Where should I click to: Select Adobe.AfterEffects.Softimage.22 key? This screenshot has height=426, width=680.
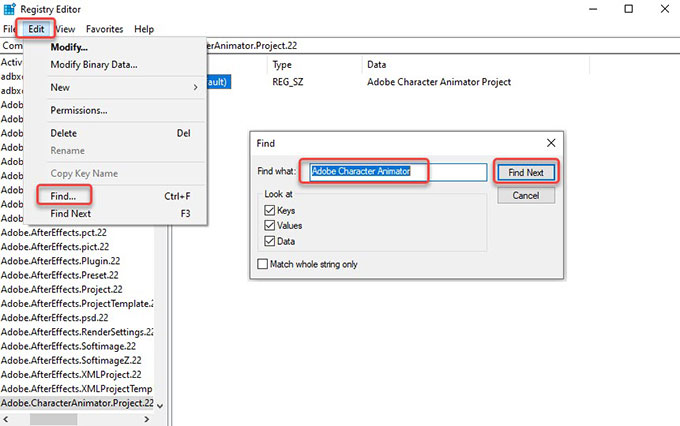click(x=69, y=346)
